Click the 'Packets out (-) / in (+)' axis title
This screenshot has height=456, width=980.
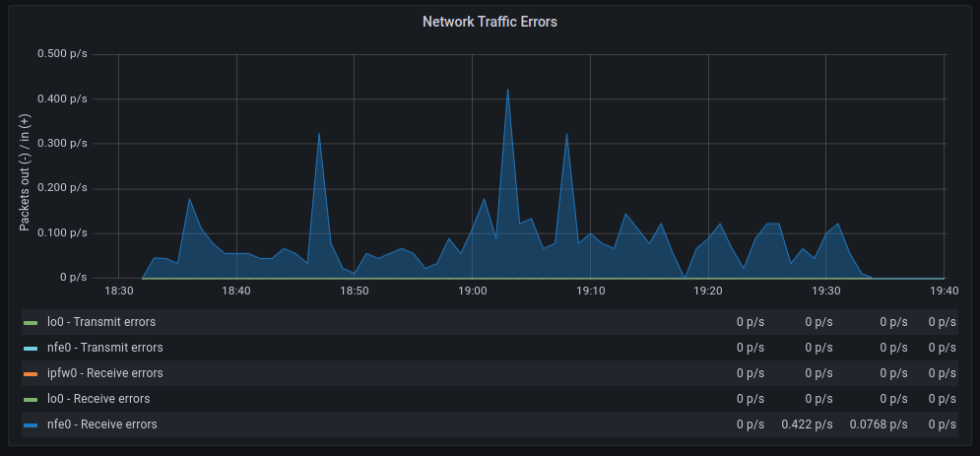[26, 172]
